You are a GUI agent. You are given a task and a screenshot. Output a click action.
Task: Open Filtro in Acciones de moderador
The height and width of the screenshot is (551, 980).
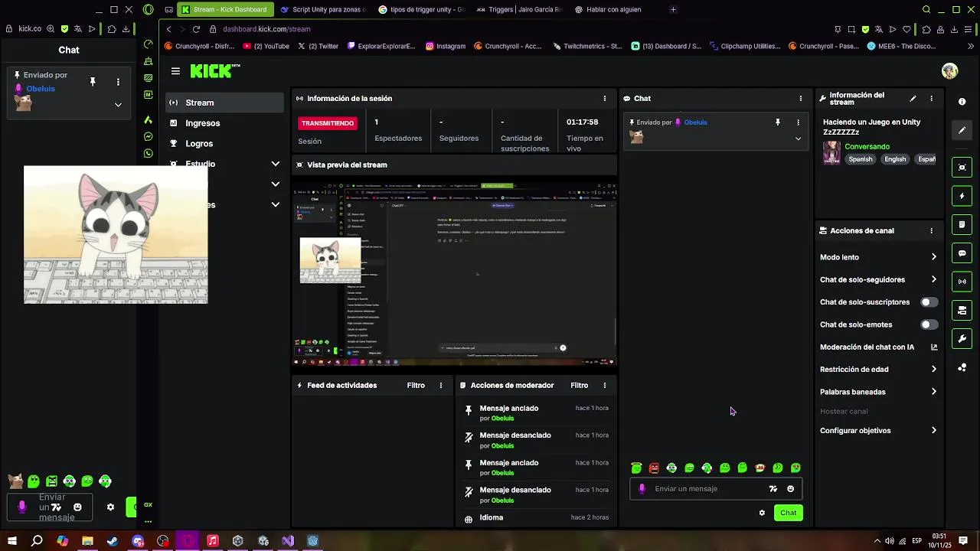580,386
